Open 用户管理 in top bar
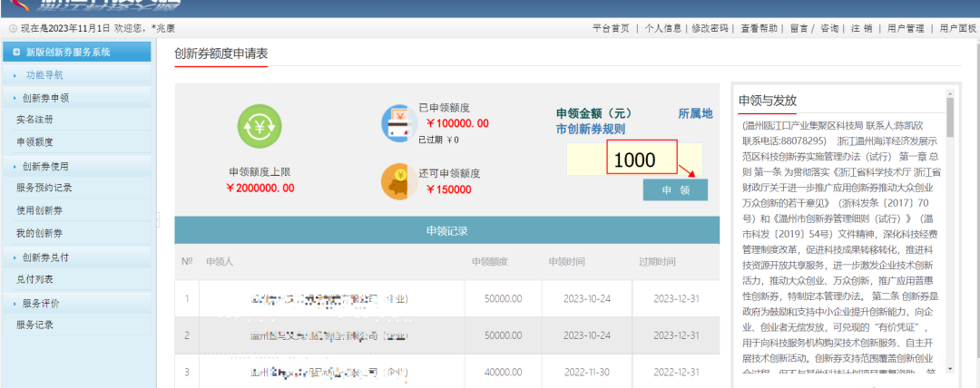Viewport: 980px width, 388px height. coord(906,28)
